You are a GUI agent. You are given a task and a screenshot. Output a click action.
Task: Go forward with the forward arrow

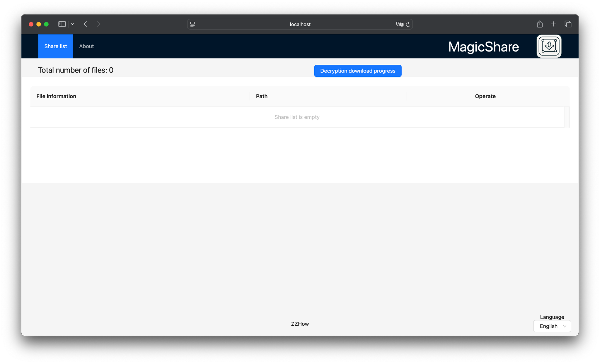[x=99, y=24]
